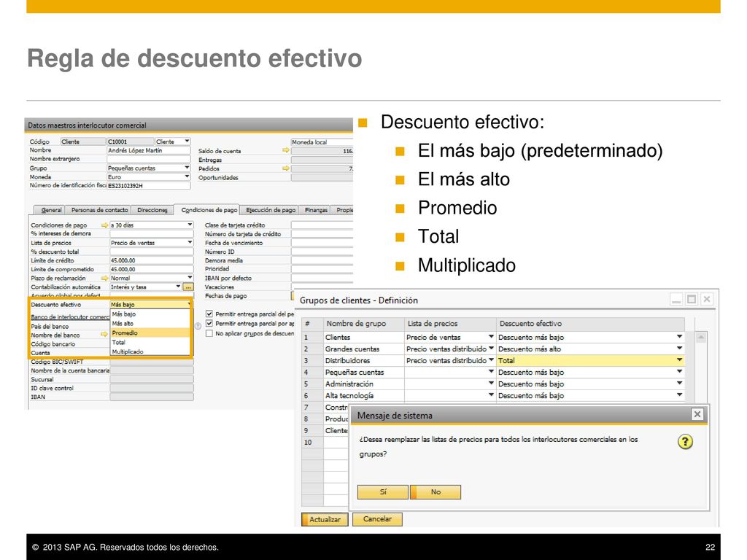
Task: Enable No aplicar grupos de descuento checkbox
Action: coord(209,332)
